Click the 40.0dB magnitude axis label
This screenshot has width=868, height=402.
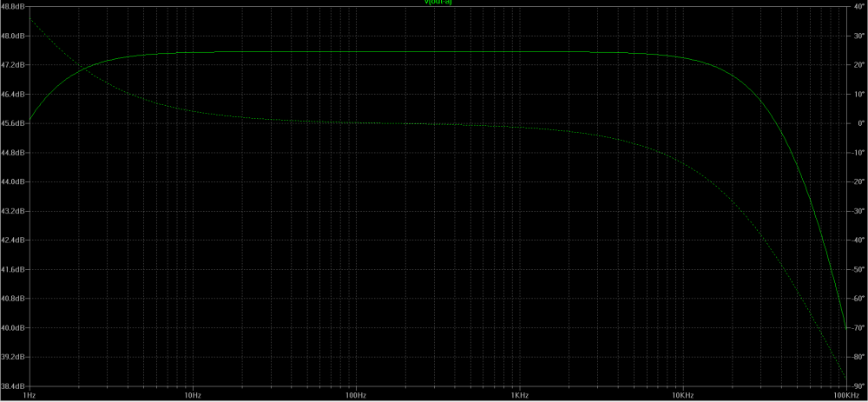[14, 328]
